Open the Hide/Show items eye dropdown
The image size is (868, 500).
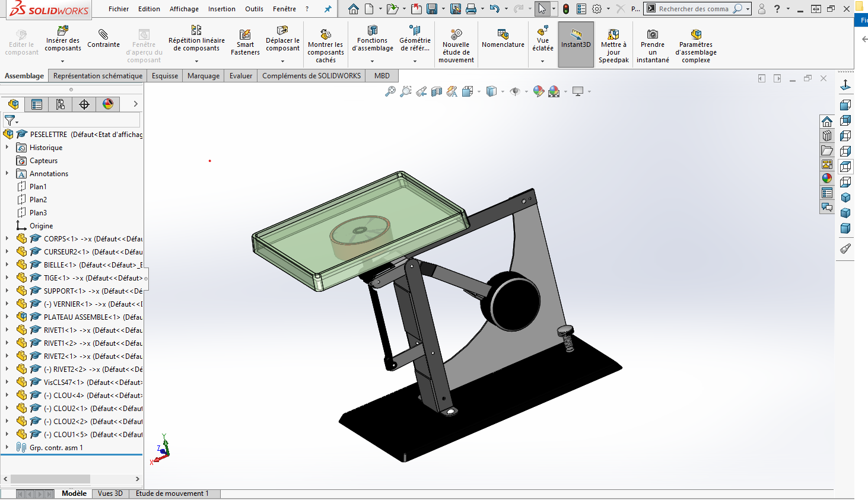click(x=526, y=91)
